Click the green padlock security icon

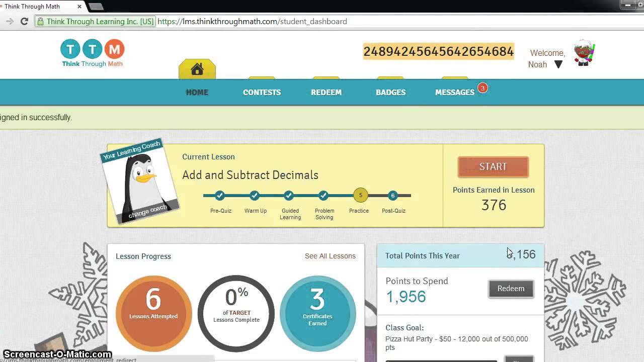coord(40,22)
